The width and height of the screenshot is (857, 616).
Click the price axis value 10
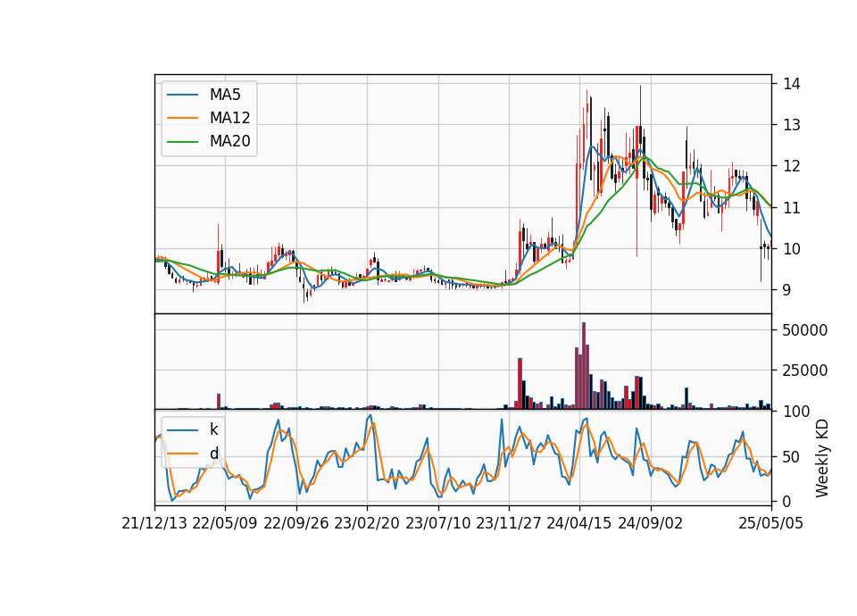[x=792, y=249]
